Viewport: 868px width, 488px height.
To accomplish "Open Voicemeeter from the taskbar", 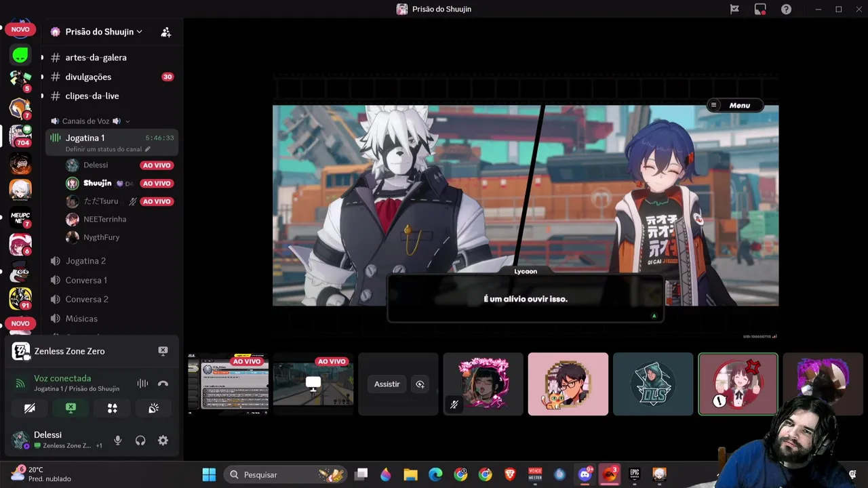I will (535, 474).
